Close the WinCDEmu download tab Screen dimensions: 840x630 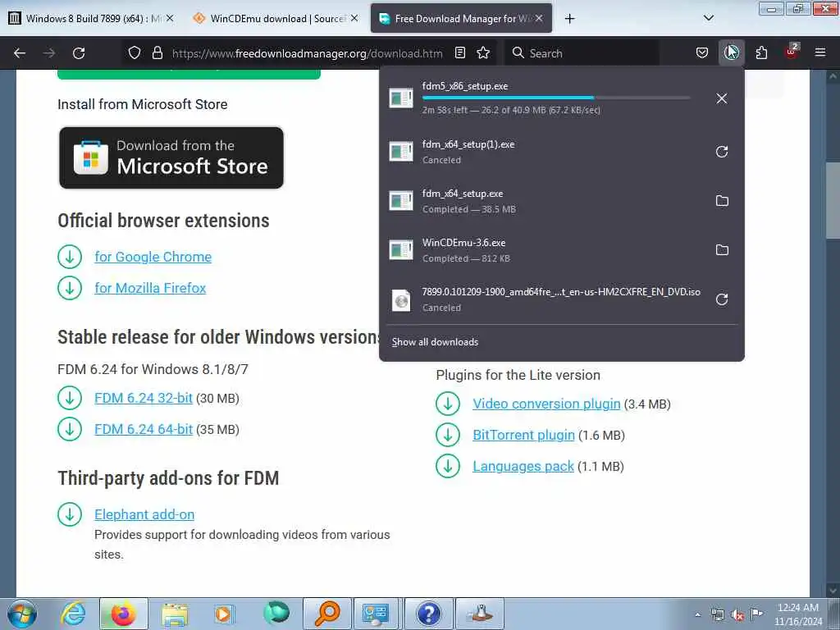[354, 18]
